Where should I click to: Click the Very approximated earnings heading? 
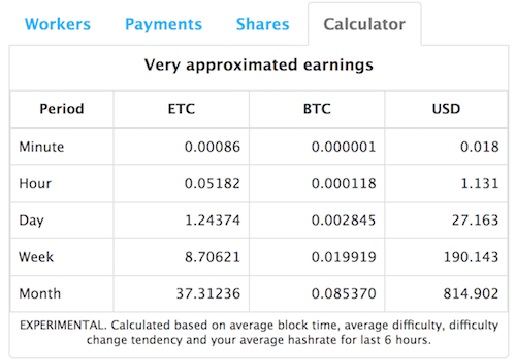(259, 65)
